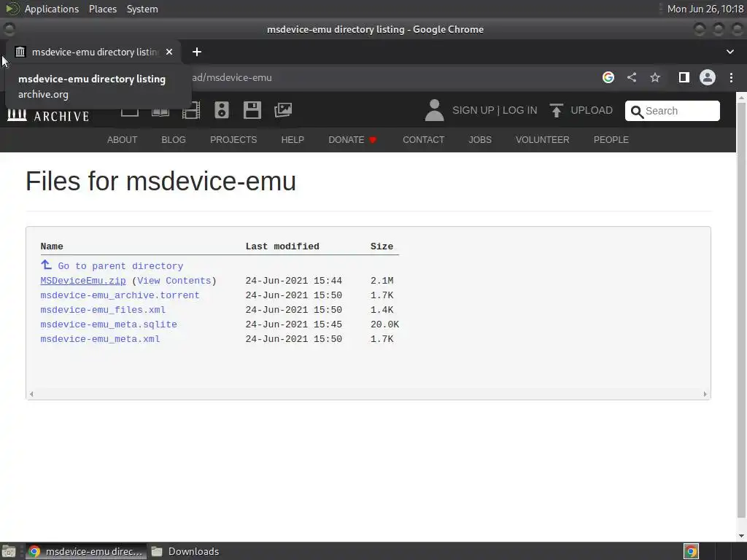
Task: Expand the Chrome tab search chevron
Action: (x=729, y=52)
